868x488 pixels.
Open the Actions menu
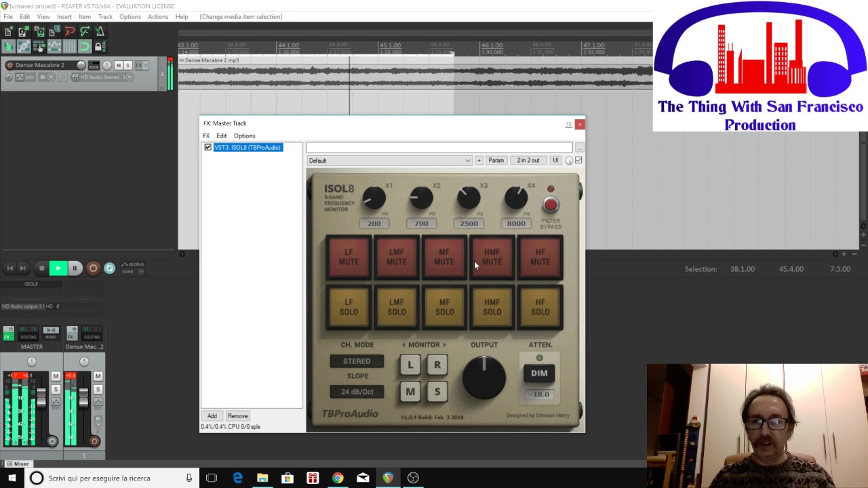point(158,16)
